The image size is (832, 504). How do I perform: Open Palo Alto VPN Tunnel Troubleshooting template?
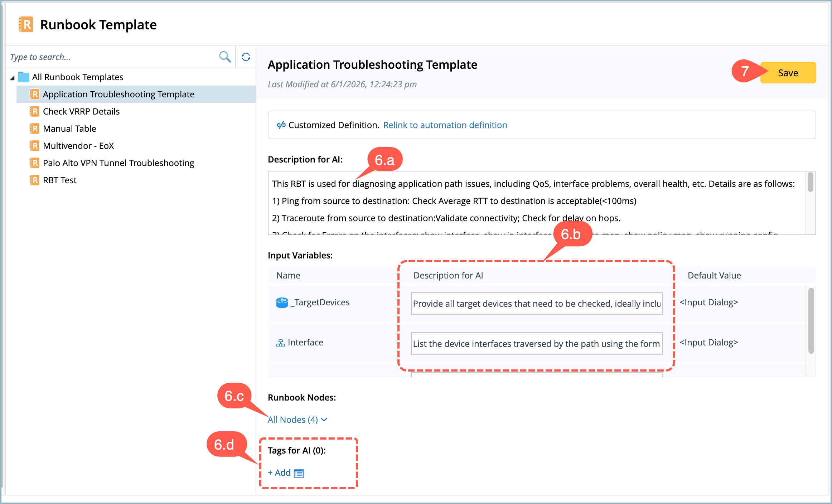click(x=118, y=163)
